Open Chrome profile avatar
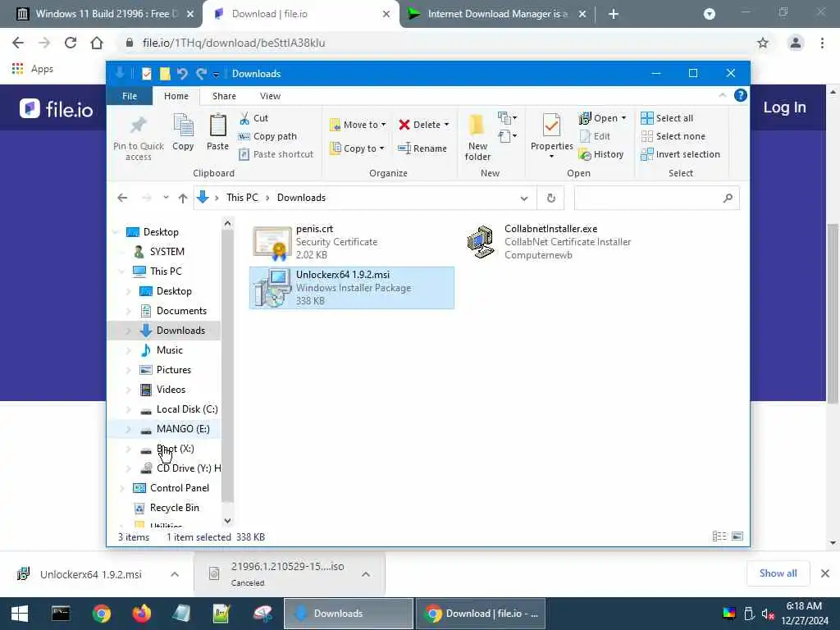Image resolution: width=840 pixels, height=630 pixels. (796, 43)
